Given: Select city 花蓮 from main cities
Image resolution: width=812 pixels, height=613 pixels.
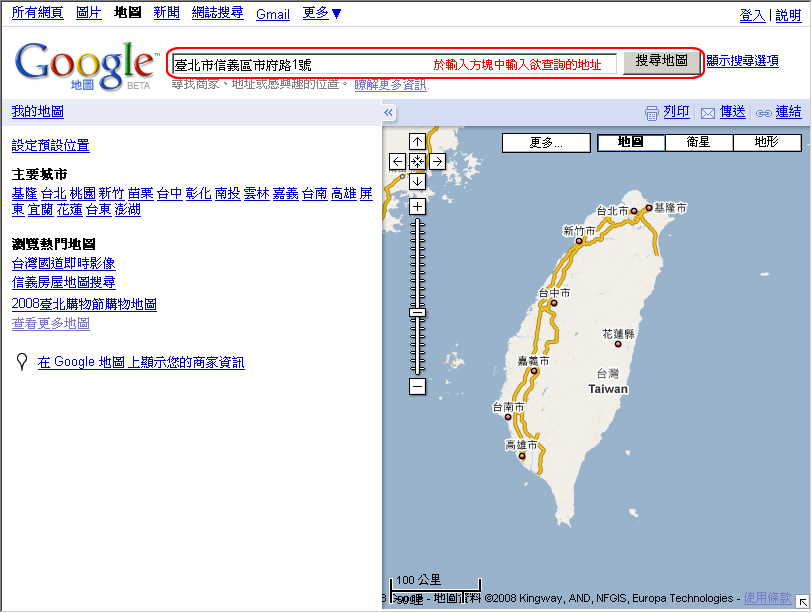Looking at the screenshot, I should [x=70, y=210].
